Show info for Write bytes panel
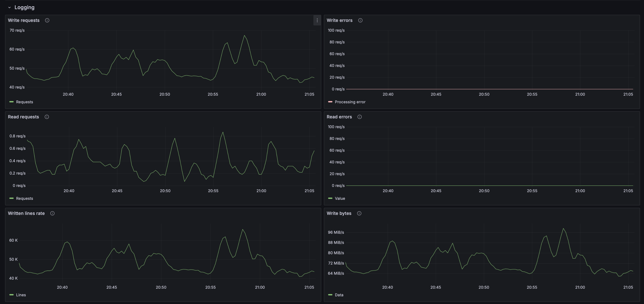 coord(359,213)
